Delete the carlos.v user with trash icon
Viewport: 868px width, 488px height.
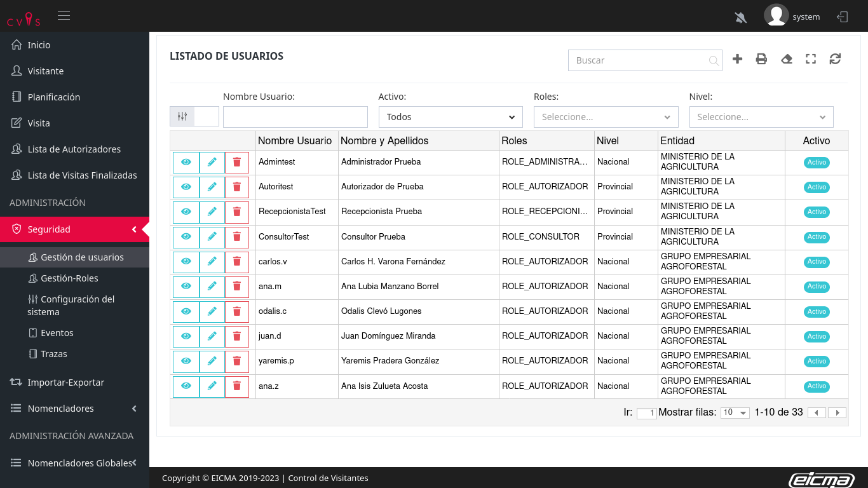click(237, 261)
